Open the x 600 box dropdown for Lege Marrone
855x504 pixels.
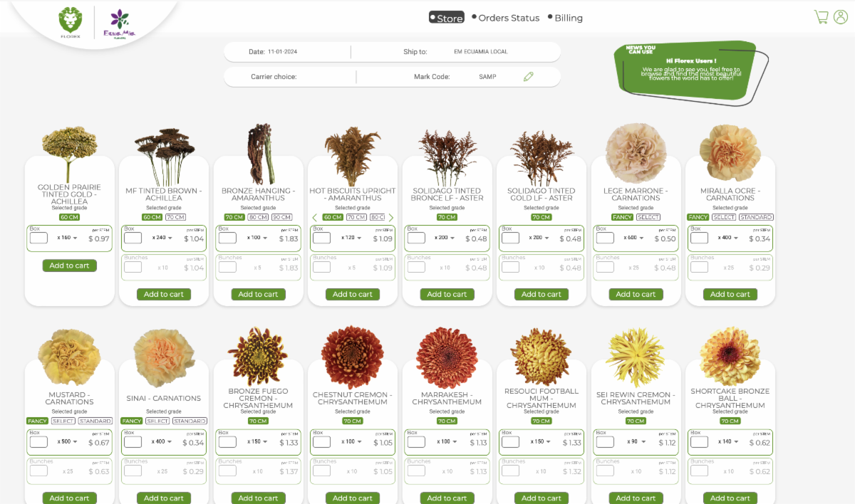pos(635,238)
